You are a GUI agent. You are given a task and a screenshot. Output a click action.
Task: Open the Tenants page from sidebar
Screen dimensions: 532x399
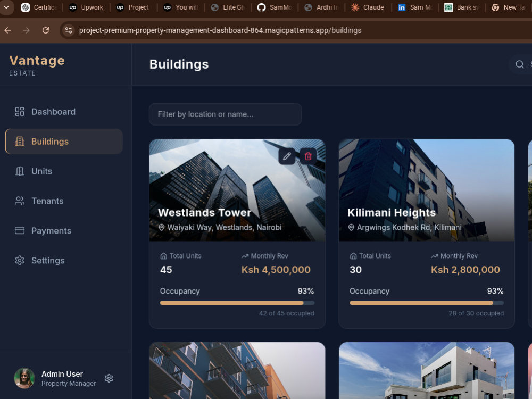[64, 201]
